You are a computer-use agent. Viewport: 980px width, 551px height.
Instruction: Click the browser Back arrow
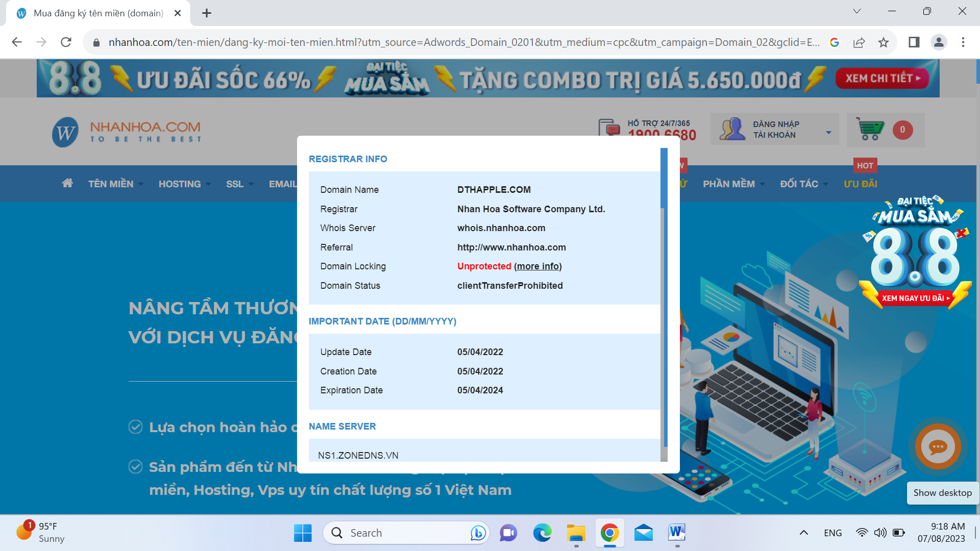click(17, 42)
